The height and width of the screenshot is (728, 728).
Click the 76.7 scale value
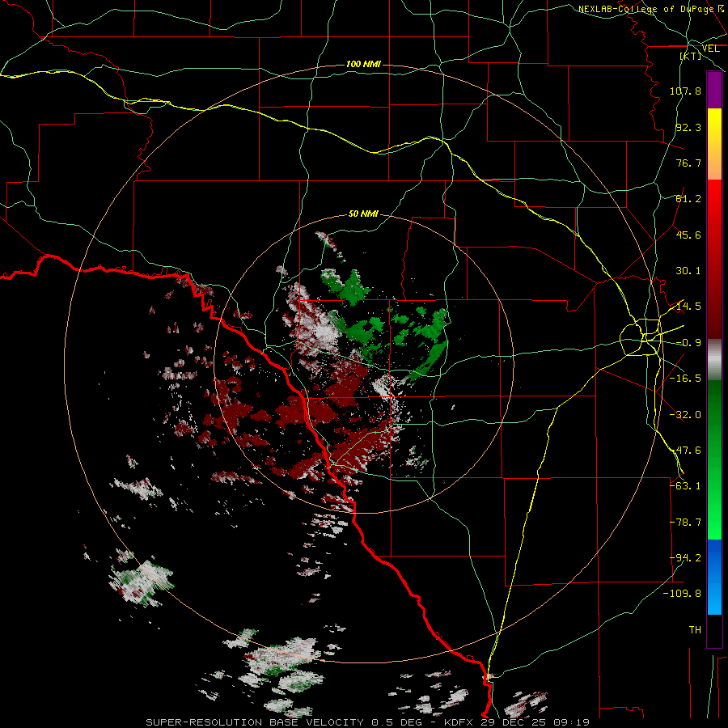pos(688,163)
